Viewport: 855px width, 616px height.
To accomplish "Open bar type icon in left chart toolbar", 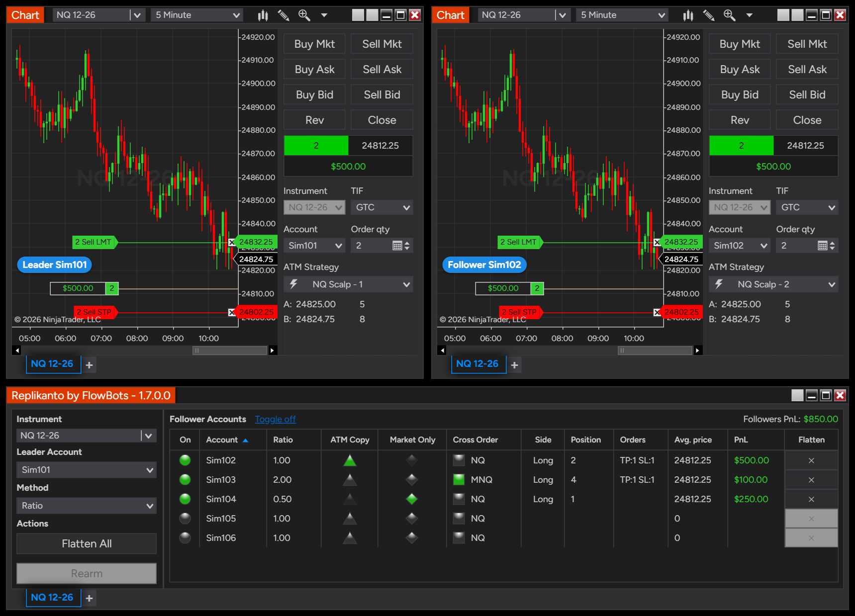I will (x=263, y=15).
